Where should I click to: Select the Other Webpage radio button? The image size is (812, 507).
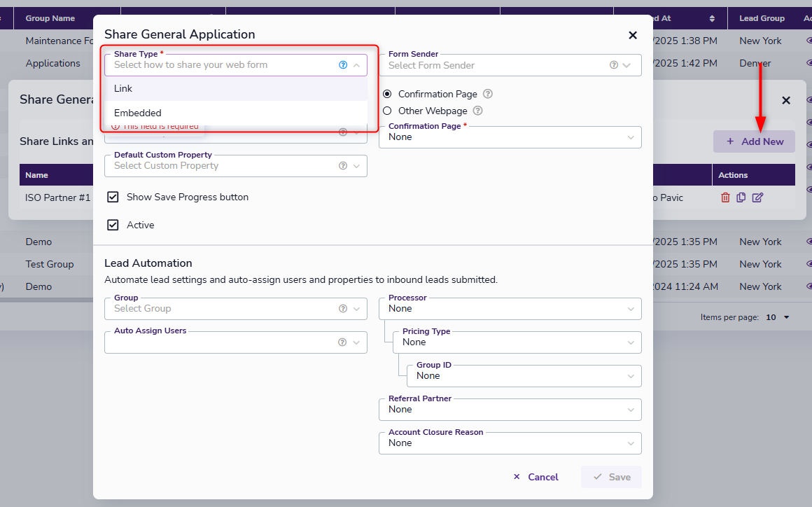tap(387, 111)
